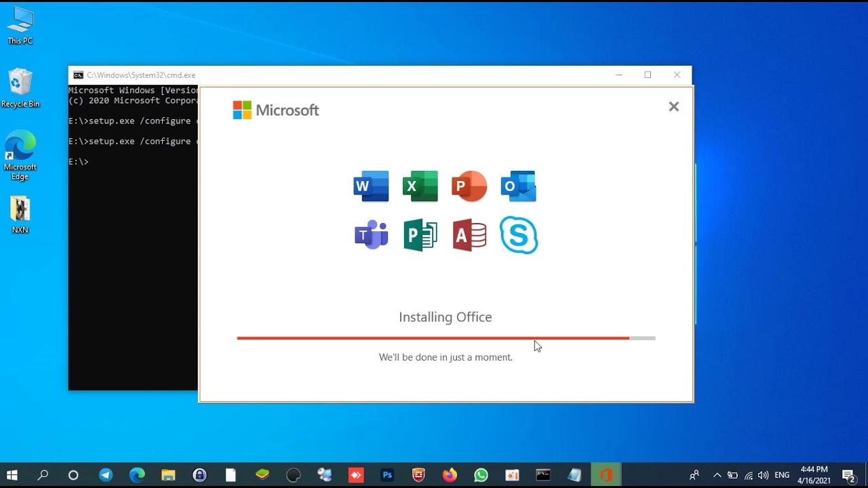Select This PC desktop icon
868x488 pixels.
pyautogui.click(x=20, y=26)
